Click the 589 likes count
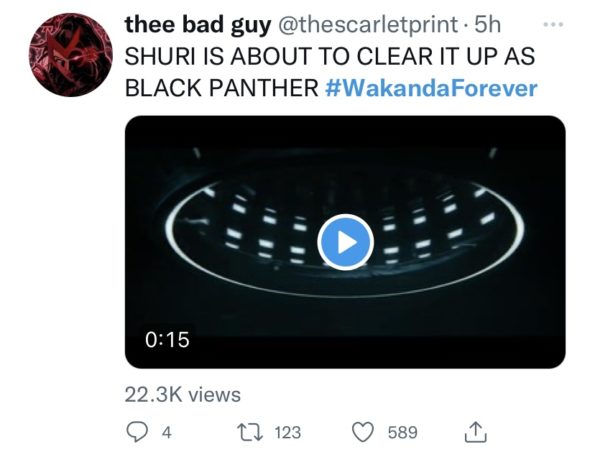 click(x=403, y=432)
